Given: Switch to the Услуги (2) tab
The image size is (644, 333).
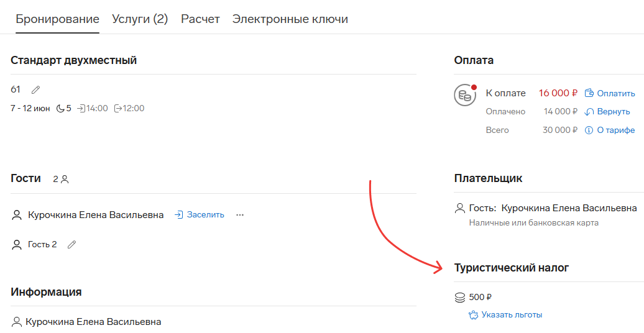Looking at the screenshot, I should [x=140, y=19].
